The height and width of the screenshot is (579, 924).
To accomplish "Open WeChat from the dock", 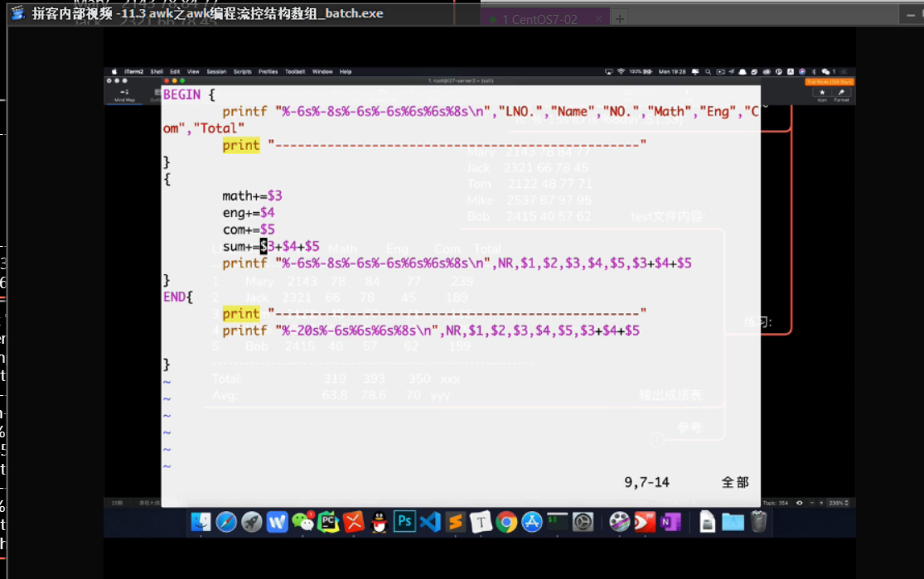I will (303, 522).
